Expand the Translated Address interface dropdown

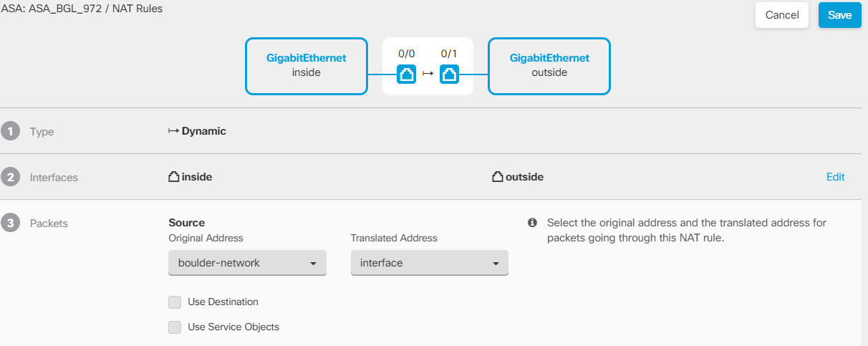[429, 263]
